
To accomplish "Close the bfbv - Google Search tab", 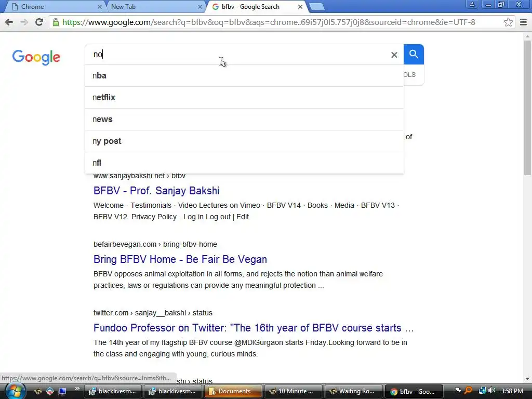I will [300, 7].
